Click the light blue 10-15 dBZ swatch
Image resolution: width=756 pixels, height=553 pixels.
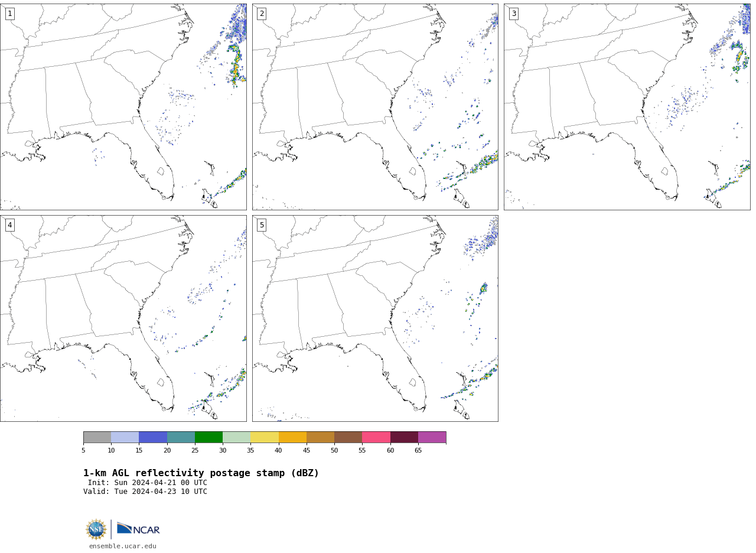coord(125,437)
